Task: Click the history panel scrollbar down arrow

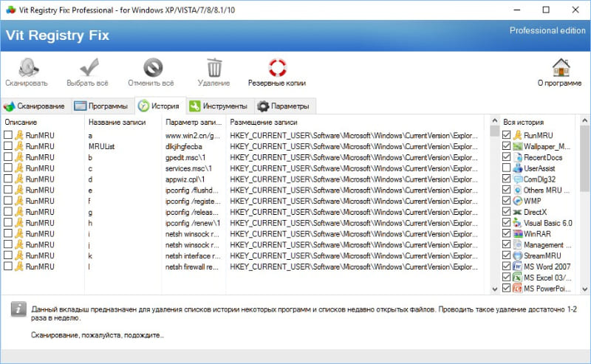Action: pos(584,289)
